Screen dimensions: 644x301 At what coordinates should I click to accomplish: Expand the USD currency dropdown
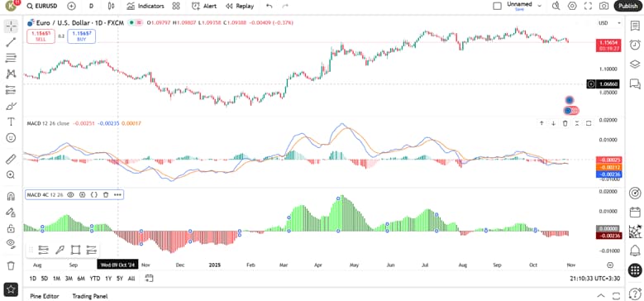click(x=609, y=23)
